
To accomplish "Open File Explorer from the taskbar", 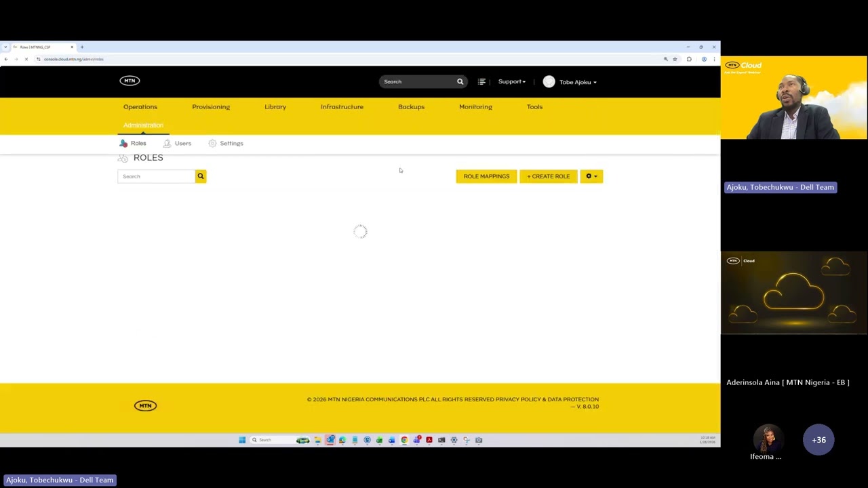I will point(317,440).
